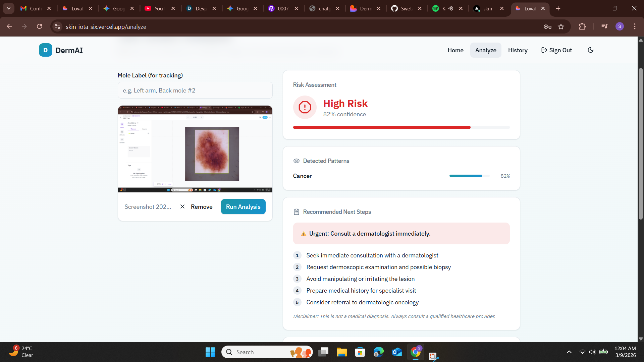This screenshot has width=644, height=362.
Task: Open Chrome three-dot menu
Action: pyautogui.click(x=635, y=26)
